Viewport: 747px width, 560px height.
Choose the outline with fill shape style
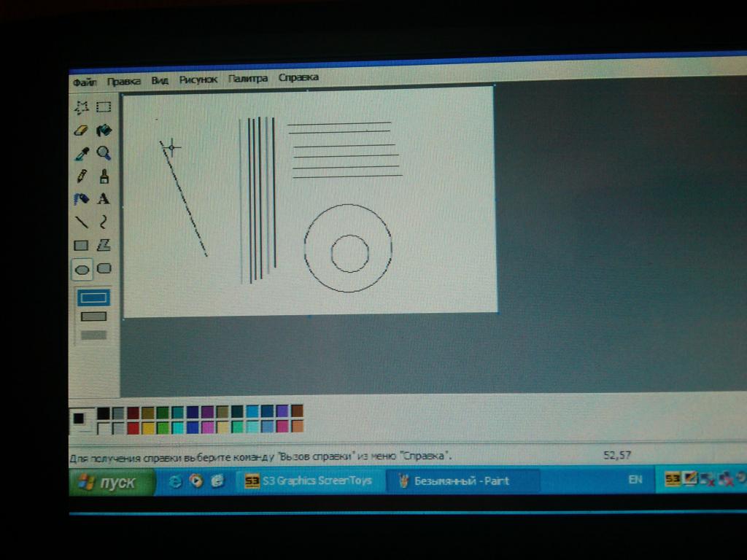tap(93, 316)
